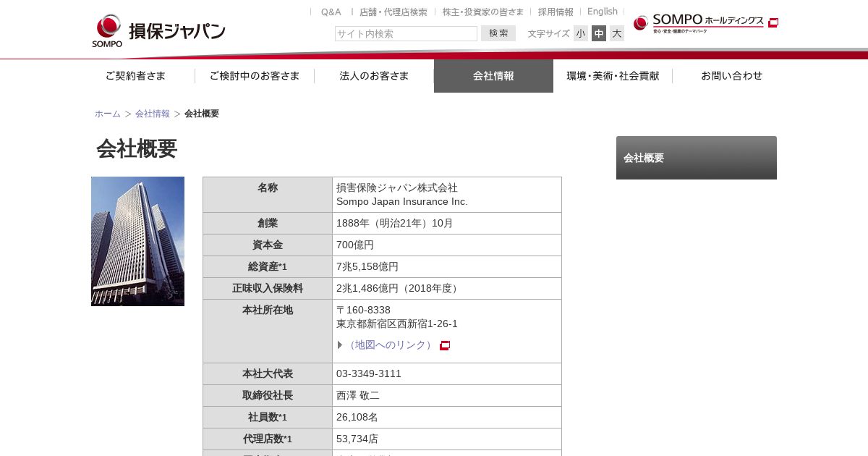Click the 7兆5,158億円 value
This screenshot has width=868, height=456.
coord(367,266)
